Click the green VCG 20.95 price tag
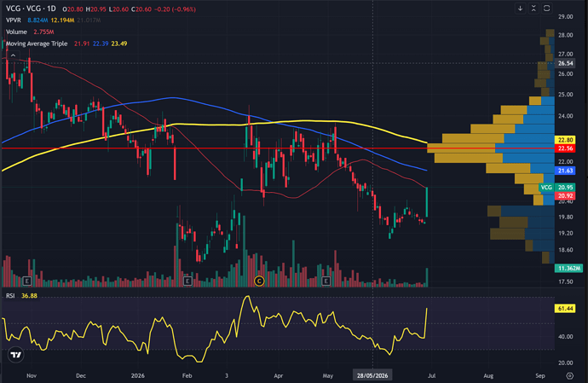The height and width of the screenshot is (383, 588). click(x=556, y=187)
